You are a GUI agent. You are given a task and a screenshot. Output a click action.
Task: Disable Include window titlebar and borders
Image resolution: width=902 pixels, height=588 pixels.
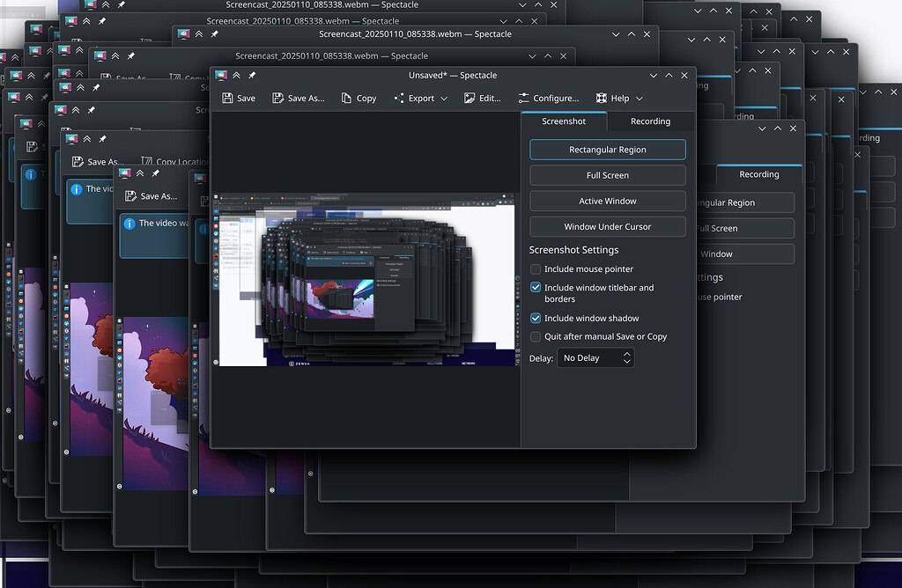tap(535, 287)
